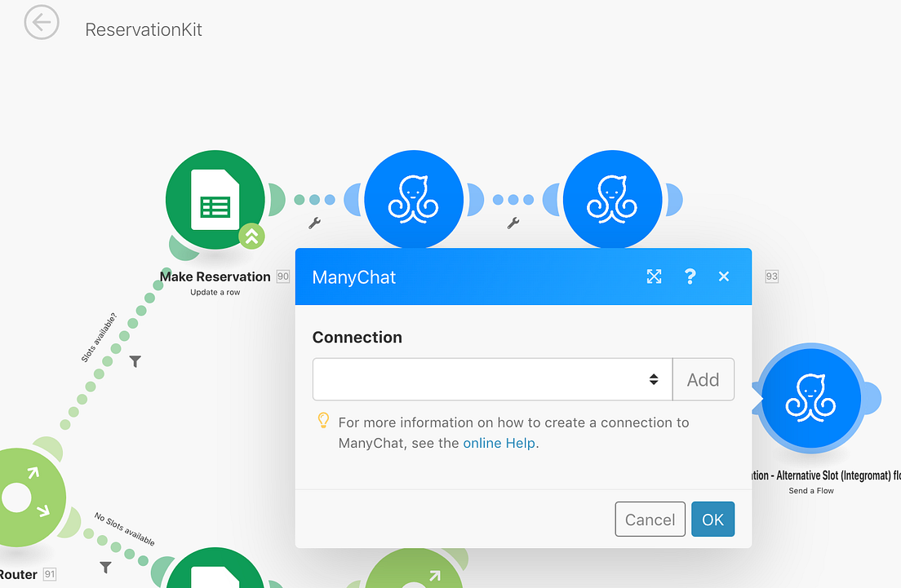Open the Slots available filter icon
901x588 pixels.
(135, 361)
